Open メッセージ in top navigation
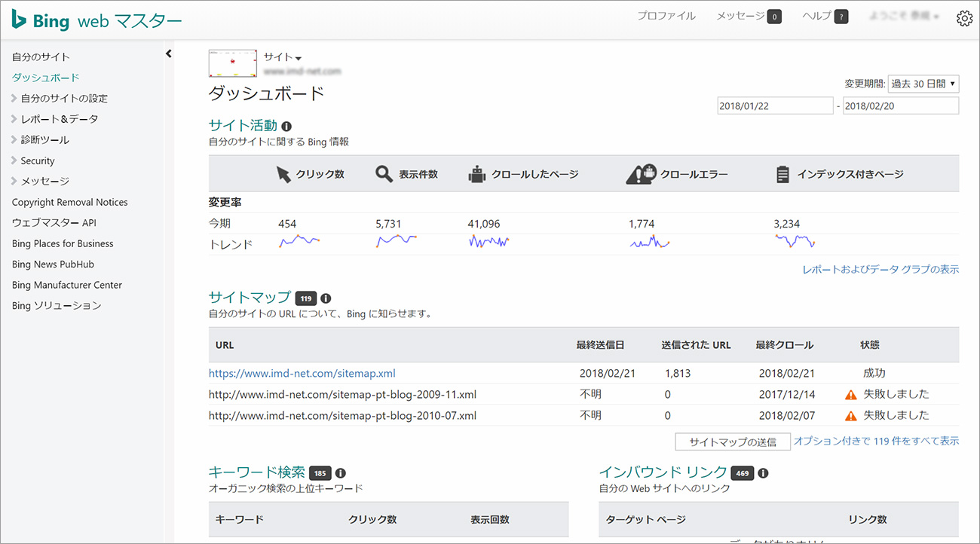Viewport: 980px width, 544px height. pyautogui.click(x=740, y=16)
